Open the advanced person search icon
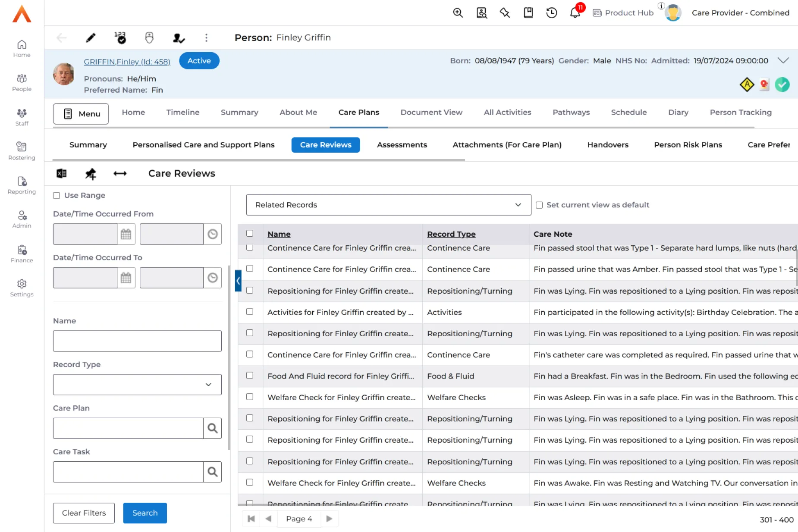798x532 pixels. (481, 13)
